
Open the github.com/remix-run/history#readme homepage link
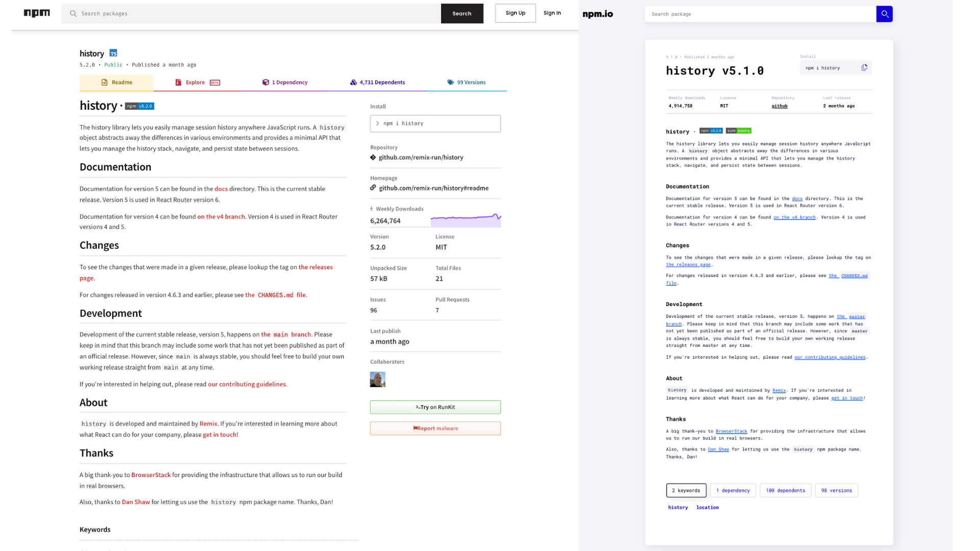pyautogui.click(x=433, y=188)
